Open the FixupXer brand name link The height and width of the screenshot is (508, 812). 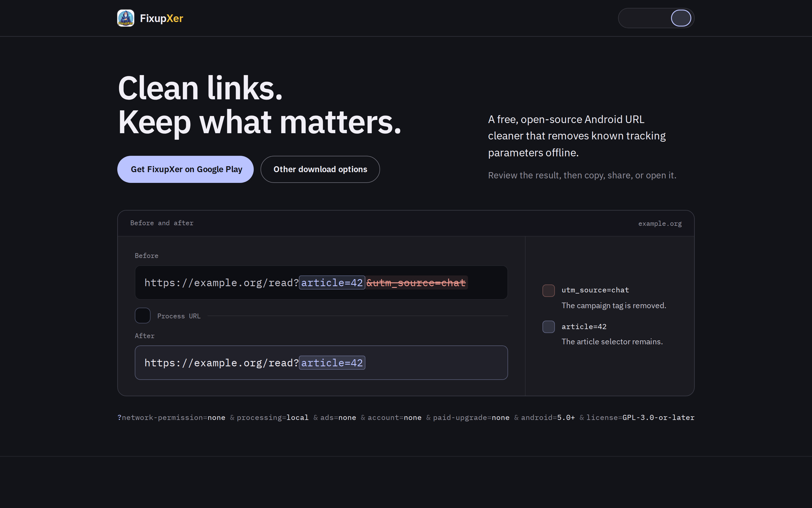tap(161, 18)
